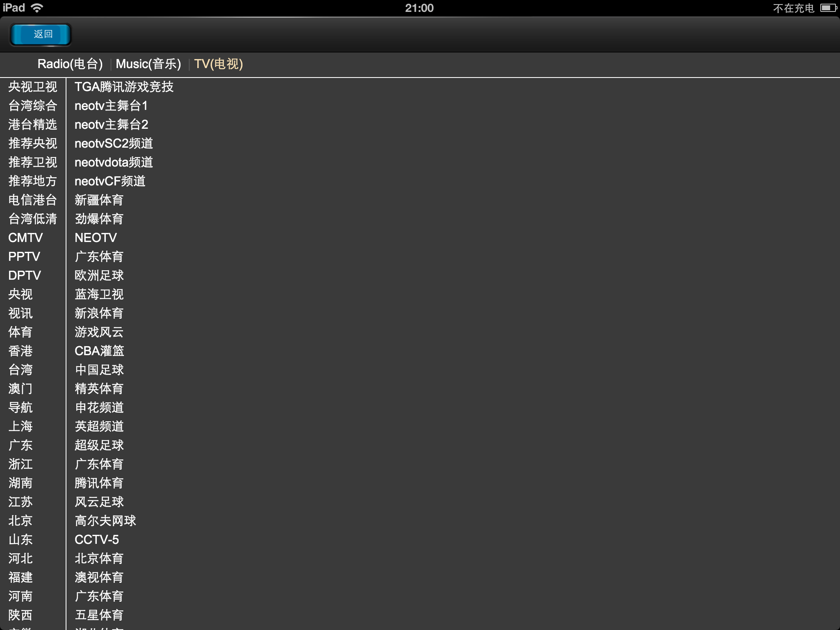Play neotv主舞台2 channel
Screen dimensions: 840x630
tap(112, 125)
